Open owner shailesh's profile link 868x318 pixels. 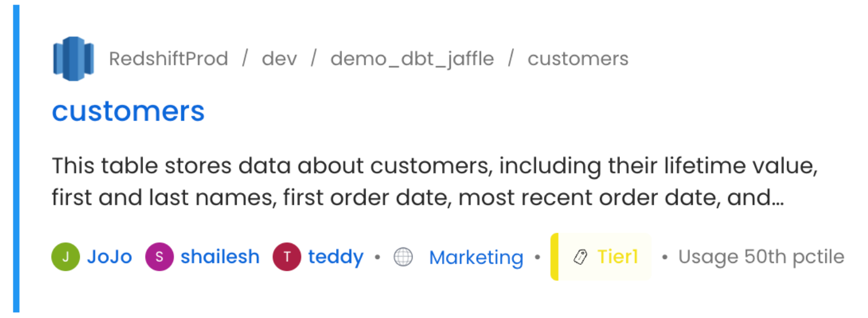[x=220, y=257]
